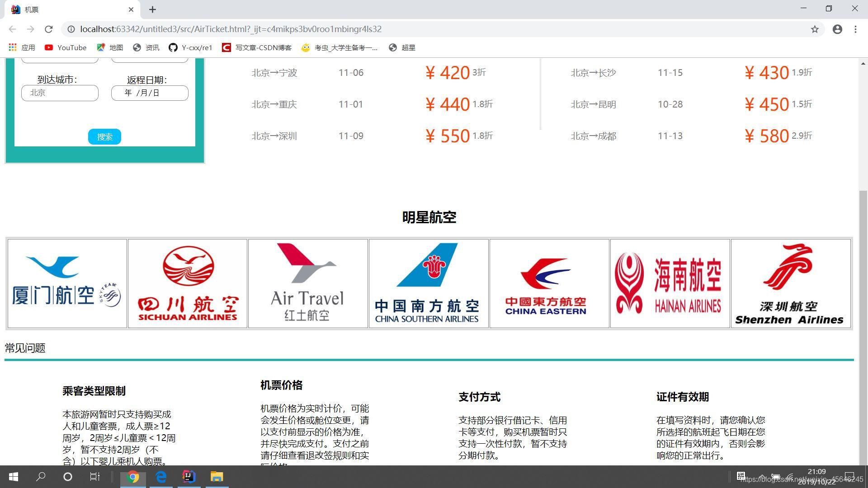The width and height of the screenshot is (868, 488).
Task: Click the Sichuan Airlines logo
Action: pos(188,283)
